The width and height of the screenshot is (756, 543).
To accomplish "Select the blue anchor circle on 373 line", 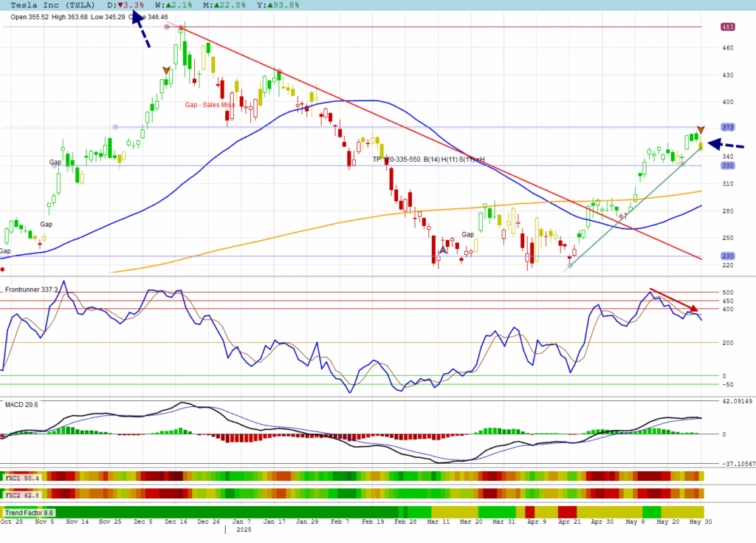I will coord(115,127).
